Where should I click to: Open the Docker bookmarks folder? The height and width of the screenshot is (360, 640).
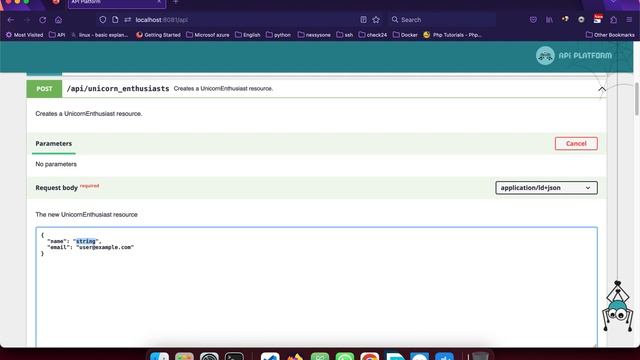click(405, 35)
